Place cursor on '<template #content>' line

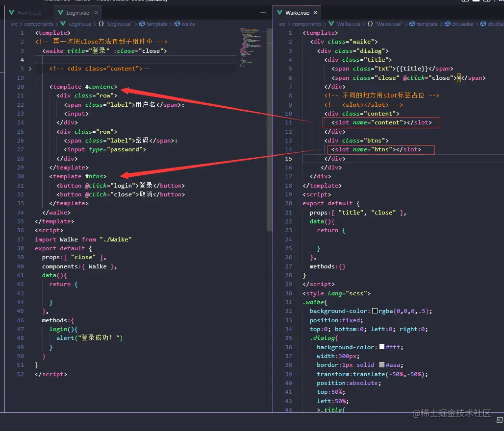83,87
